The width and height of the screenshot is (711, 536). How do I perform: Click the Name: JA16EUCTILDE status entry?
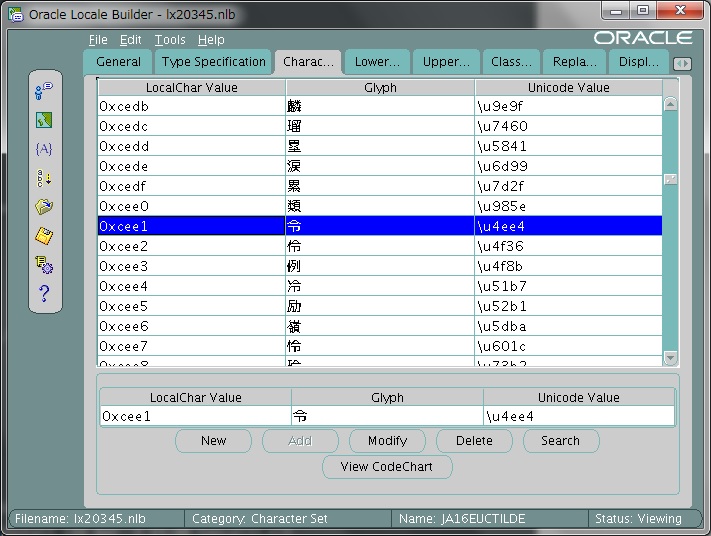tap(490, 518)
